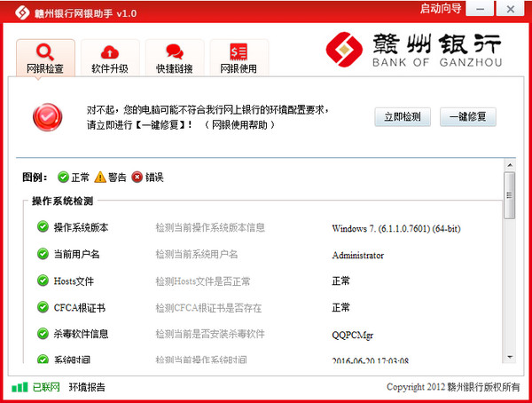The height and width of the screenshot is (403, 532).
Task: Click the red 错误 legend icon
Action: point(137,177)
